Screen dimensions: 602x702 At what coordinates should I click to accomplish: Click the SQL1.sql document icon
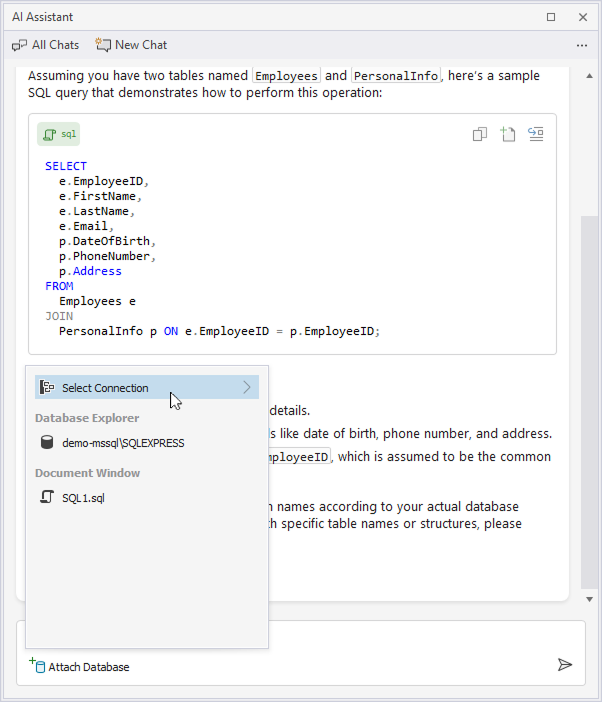pyautogui.click(x=46, y=497)
